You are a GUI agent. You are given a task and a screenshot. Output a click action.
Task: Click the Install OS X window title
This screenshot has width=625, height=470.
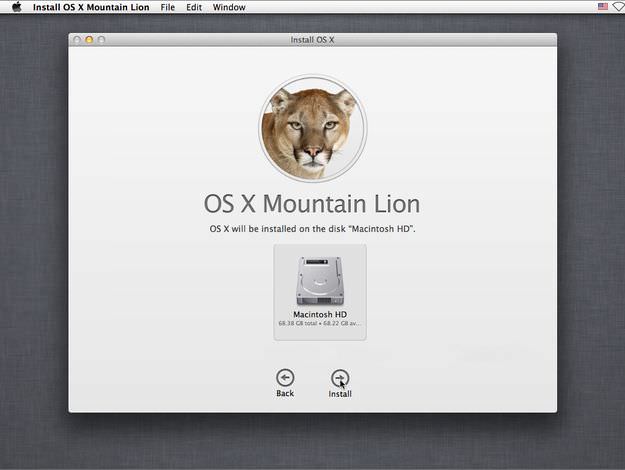(312, 40)
